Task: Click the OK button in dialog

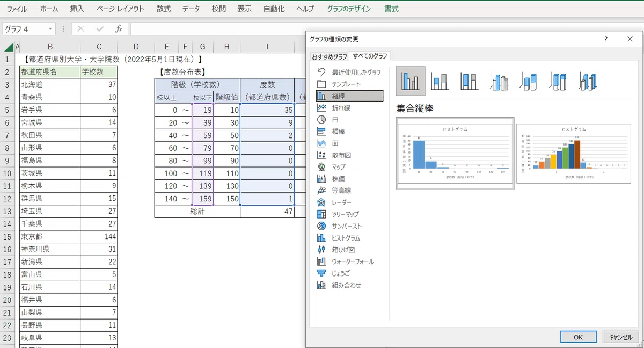Action: click(x=578, y=337)
